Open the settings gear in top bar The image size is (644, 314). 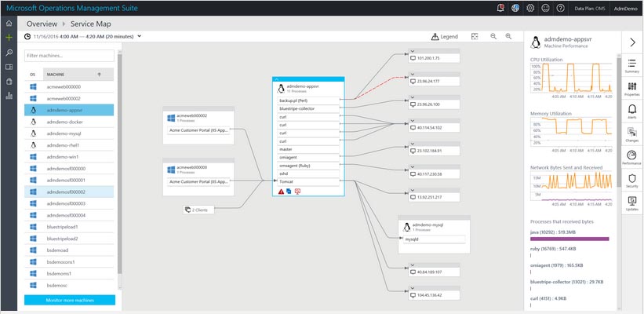click(x=531, y=8)
